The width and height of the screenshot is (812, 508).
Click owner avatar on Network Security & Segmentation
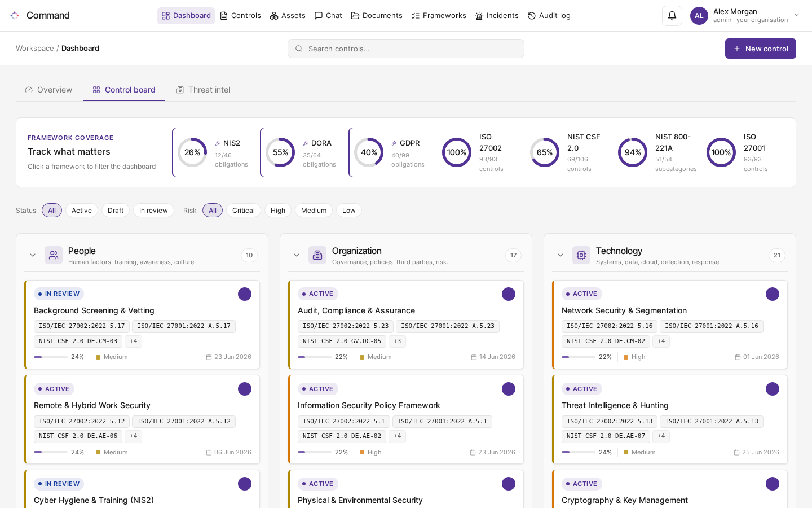[x=773, y=294]
